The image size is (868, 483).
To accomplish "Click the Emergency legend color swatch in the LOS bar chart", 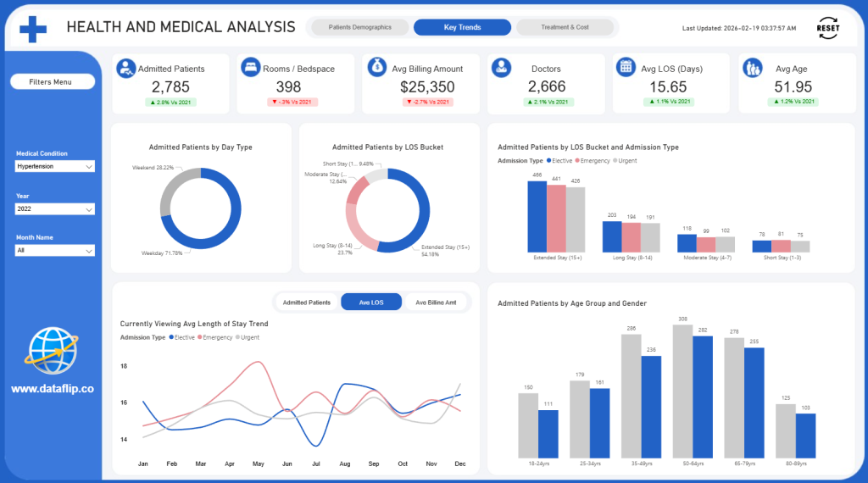I will (x=578, y=160).
